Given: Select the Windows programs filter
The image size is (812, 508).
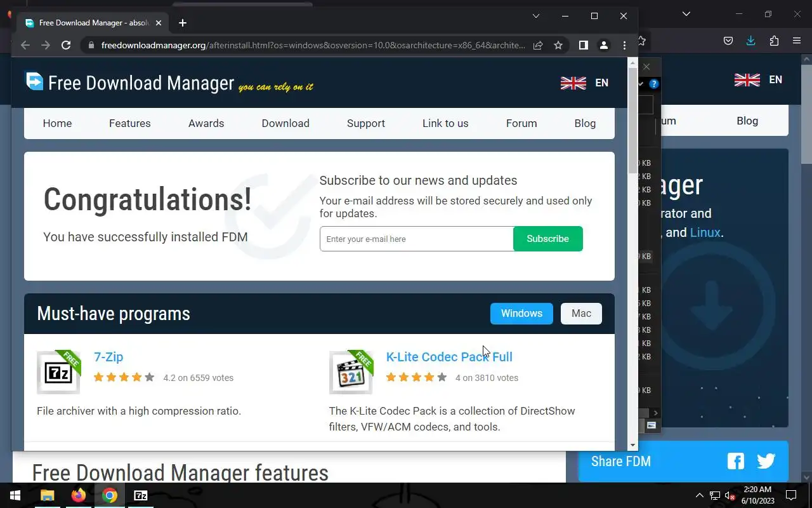Looking at the screenshot, I should 521,313.
